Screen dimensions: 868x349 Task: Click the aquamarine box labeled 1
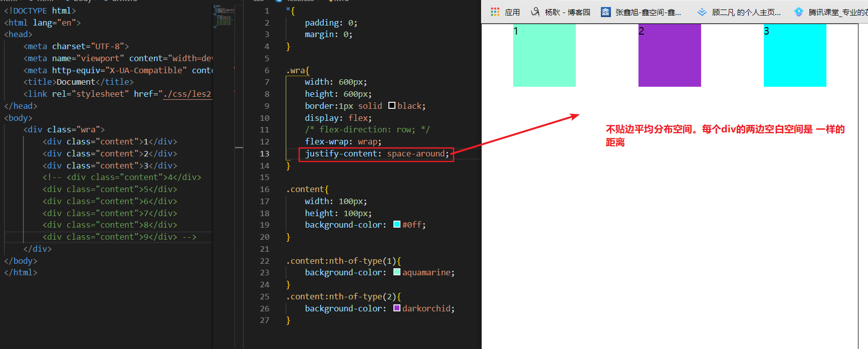tap(544, 56)
